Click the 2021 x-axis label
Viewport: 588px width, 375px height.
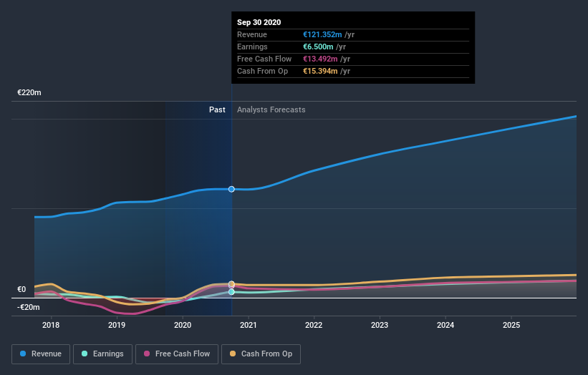[x=249, y=325]
